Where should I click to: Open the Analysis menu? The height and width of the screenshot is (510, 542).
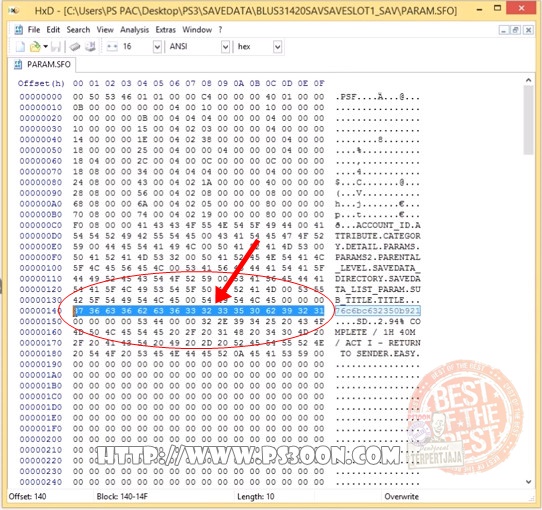coord(134,30)
